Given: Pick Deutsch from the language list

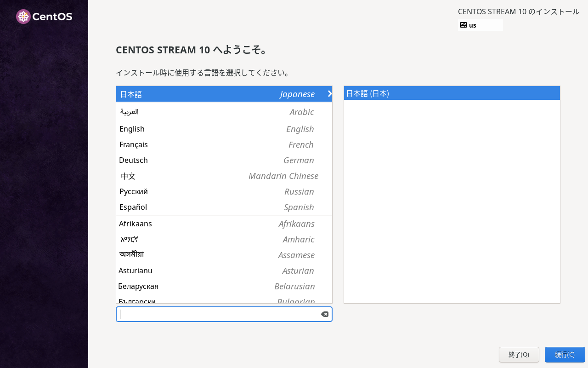Looking at the screenshot, I should (224, 160).
